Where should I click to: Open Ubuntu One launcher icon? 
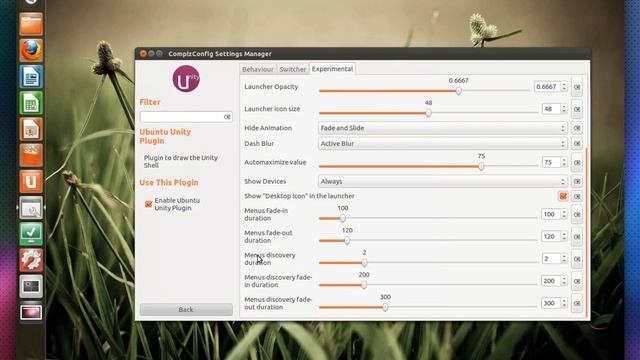point(31,181)
